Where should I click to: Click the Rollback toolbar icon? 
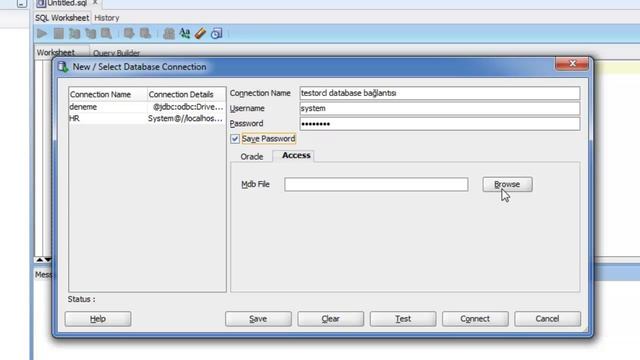coord(145,33)
